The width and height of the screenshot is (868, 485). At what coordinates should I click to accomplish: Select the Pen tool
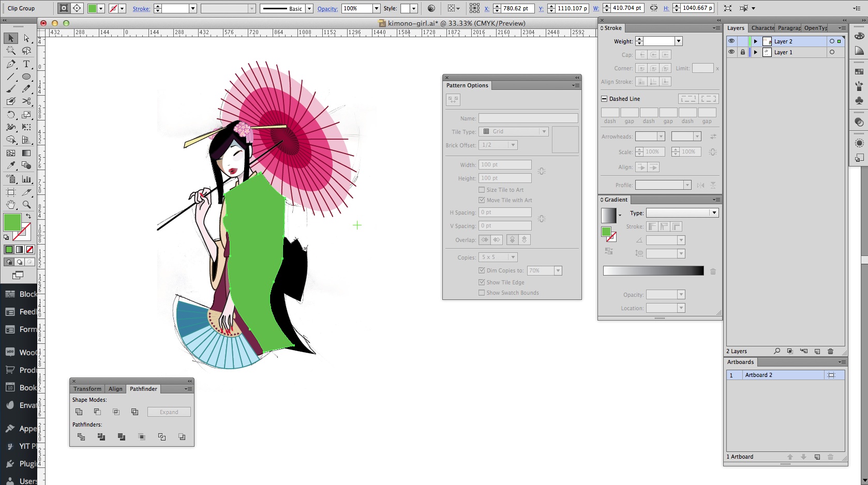tap(10, 64)
